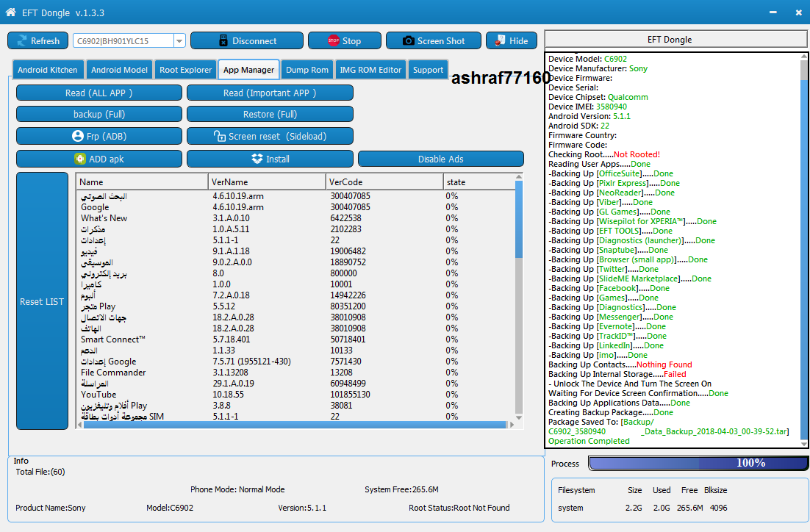
Task: Click the Not Rooted! log entry
Action: (637, 154)
